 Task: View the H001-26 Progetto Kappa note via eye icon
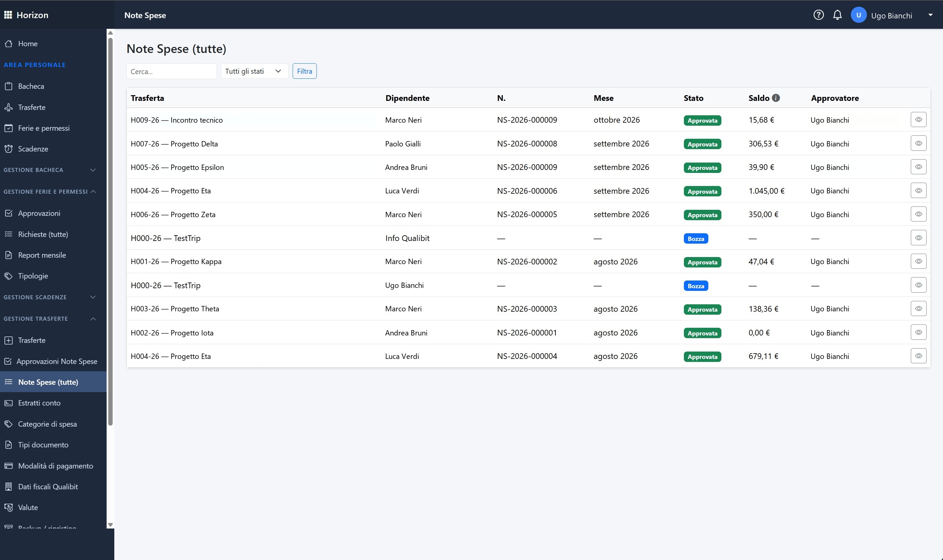(919, 261)
